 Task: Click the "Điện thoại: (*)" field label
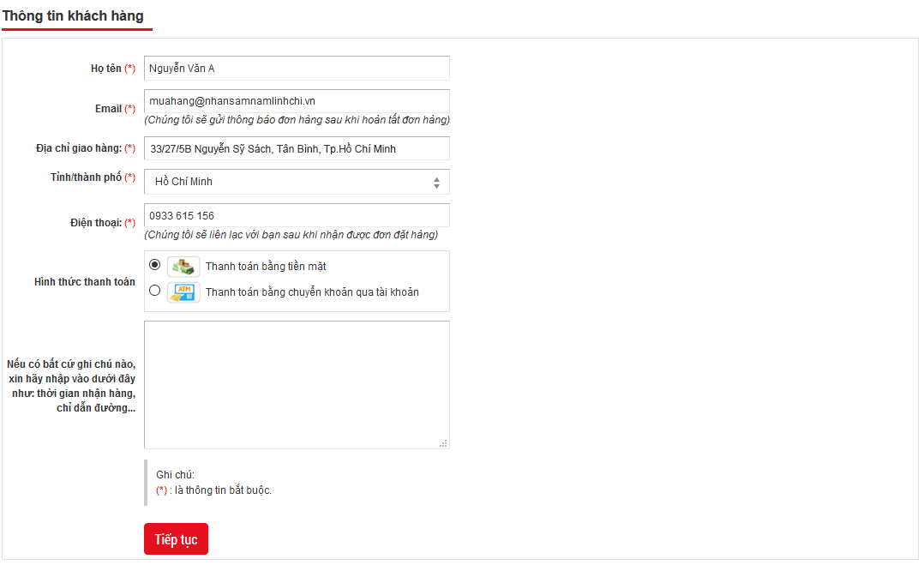coord(102,223)
